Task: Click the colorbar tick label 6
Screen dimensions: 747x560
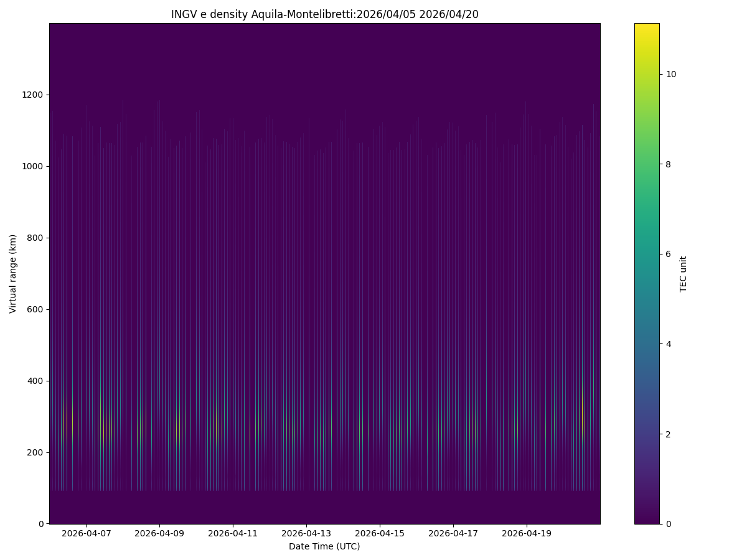Action: point(669,254)
